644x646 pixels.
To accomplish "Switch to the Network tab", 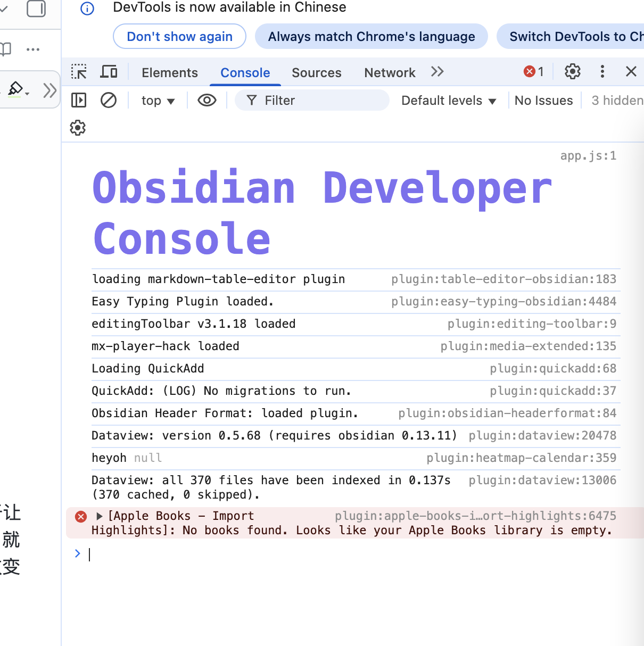I will pyautogui.click(x=390, y=72).
